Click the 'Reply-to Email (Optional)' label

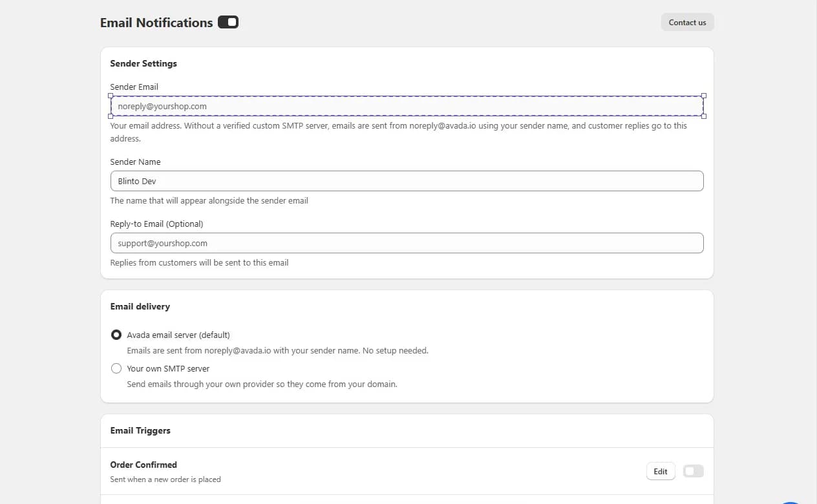pyautogui.click(x=156, y=224)
